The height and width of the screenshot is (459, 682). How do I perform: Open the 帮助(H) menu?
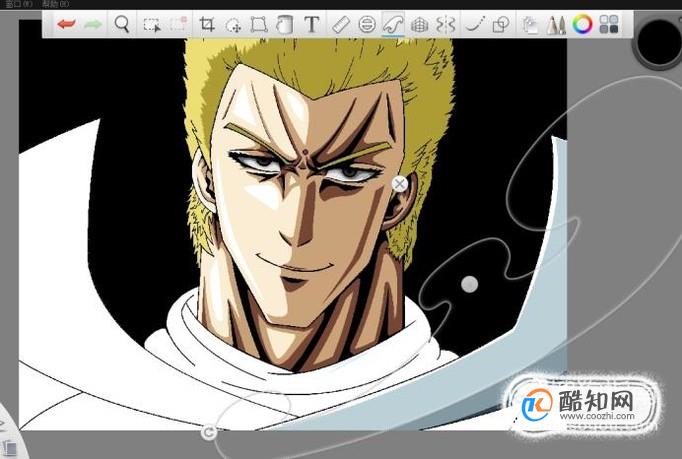tap(56, 4)
